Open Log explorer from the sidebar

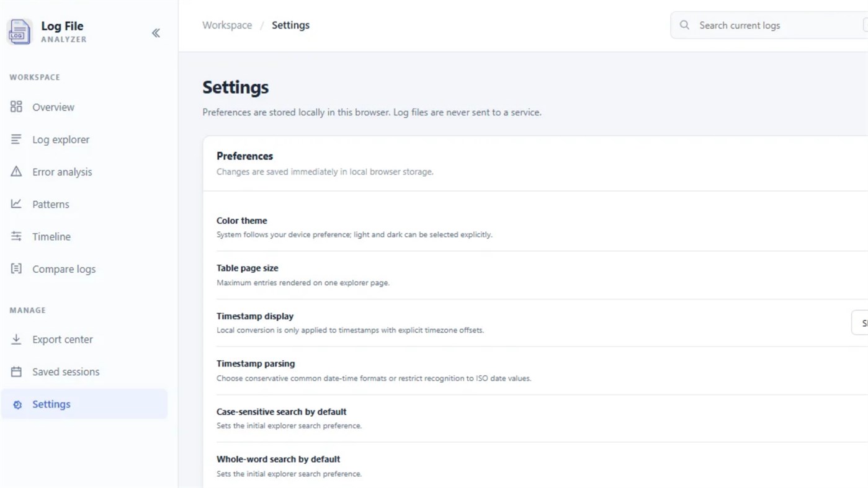[84, 140]
